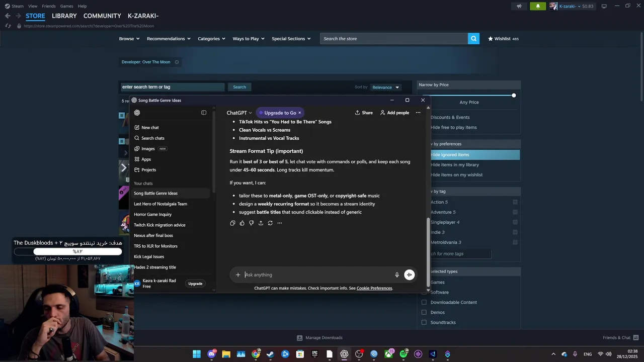The image size is (644, 362).
Task: Open the ChatGPT model selector dropdown
Action: pyautogui.click(x=239, y=113)
